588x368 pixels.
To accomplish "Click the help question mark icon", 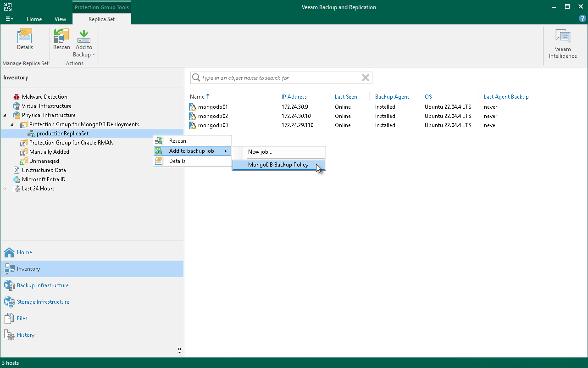I will pos(582,18).
